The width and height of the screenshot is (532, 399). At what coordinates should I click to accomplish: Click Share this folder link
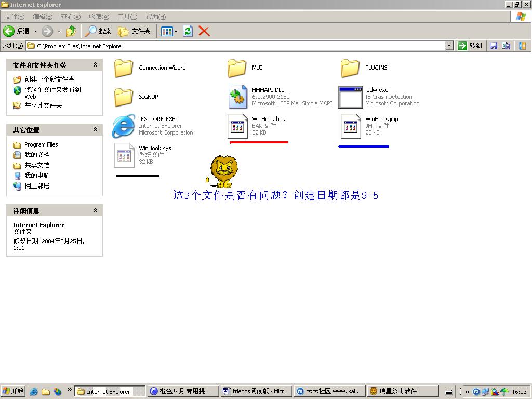[x=43, y=105]
